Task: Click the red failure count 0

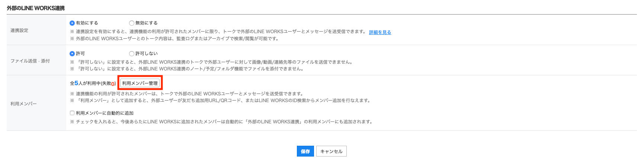Action: pos(113,84)
